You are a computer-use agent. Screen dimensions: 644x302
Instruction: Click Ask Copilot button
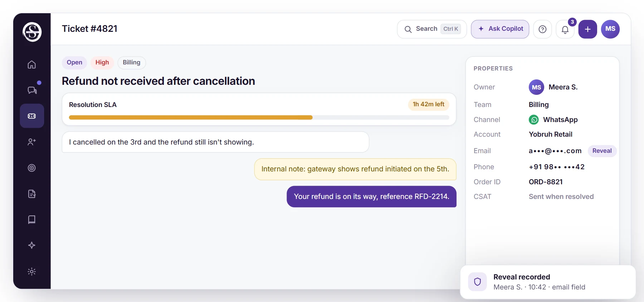500,29
